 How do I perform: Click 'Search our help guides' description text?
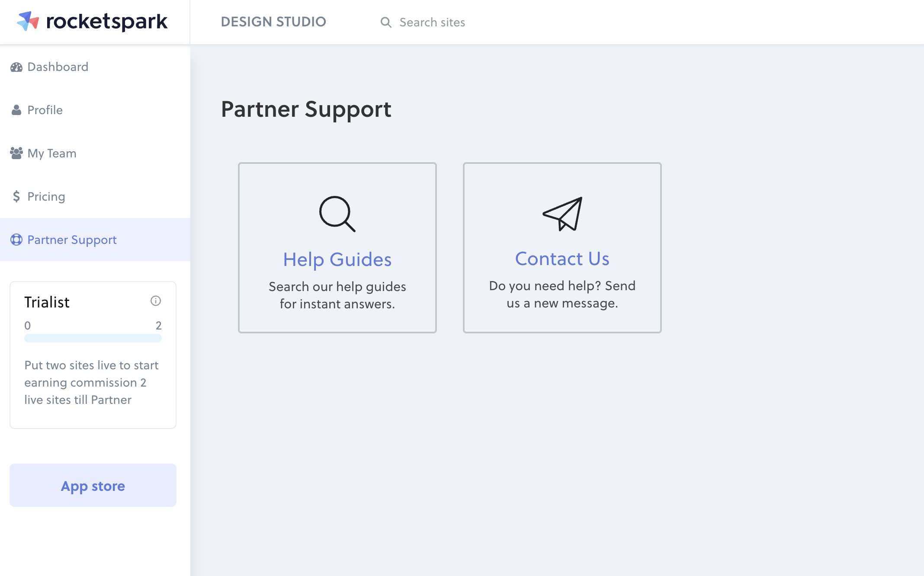pyautogui.click(x=337, y=295)
